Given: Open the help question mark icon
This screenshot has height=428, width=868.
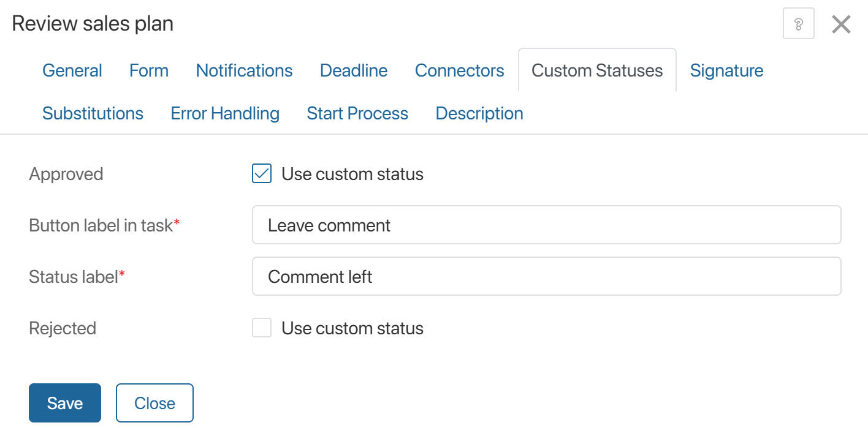Looking at the screenshot, I should click(x=798, y=24).
